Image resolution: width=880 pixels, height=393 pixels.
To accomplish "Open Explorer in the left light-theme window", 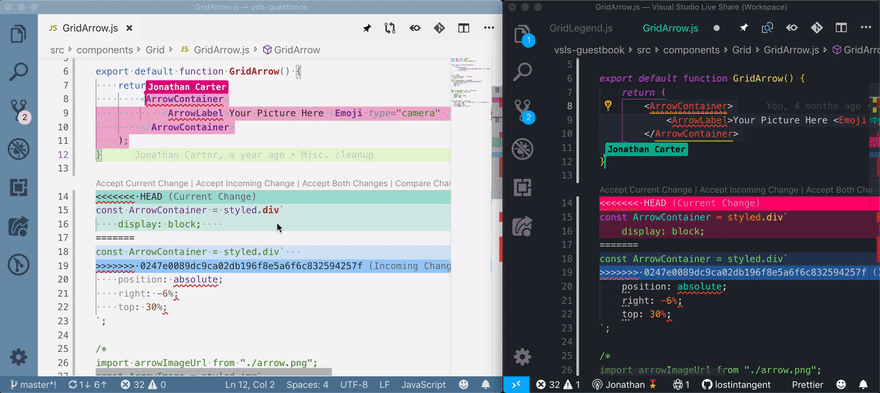I will (x=19, y=34).
